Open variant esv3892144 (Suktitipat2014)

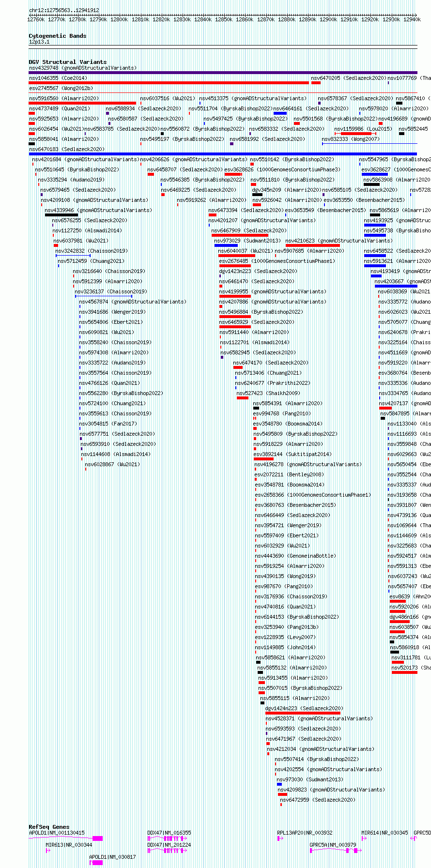click(292, 454)
